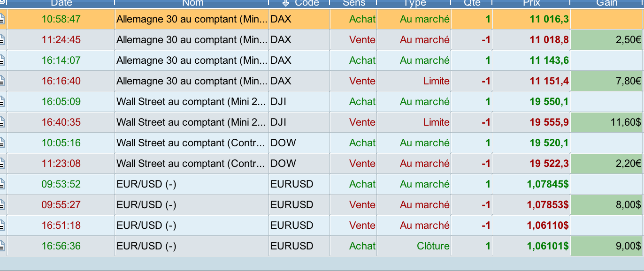Viewport: 644px width, 271px height.
Task: Click Limite in the 16:16:40 row
Action: tap(436, 81)
